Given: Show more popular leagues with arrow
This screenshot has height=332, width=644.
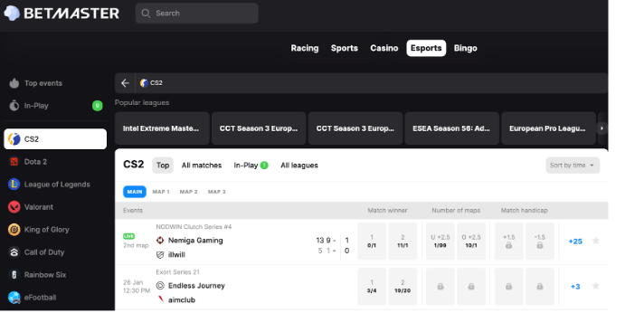Looking at the screenshot, I should pyautogui.click(x=602, y=128).
